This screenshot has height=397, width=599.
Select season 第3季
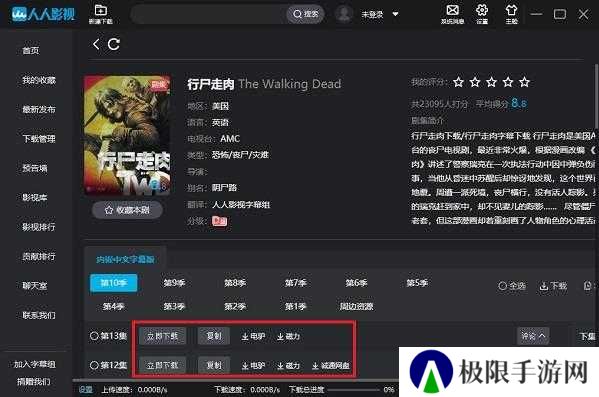coord(174,306)
